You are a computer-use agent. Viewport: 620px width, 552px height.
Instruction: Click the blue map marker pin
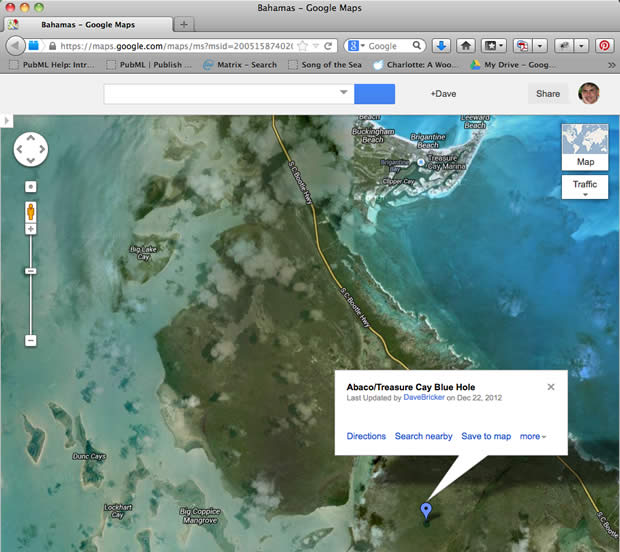tap(427, 512)
